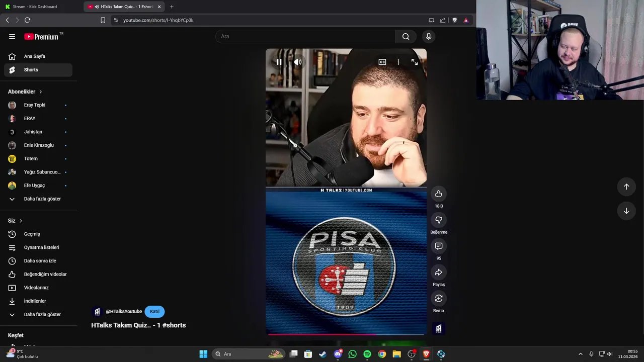Open Steam from the taskbar
644x362 pixels.
pos(323,354)
